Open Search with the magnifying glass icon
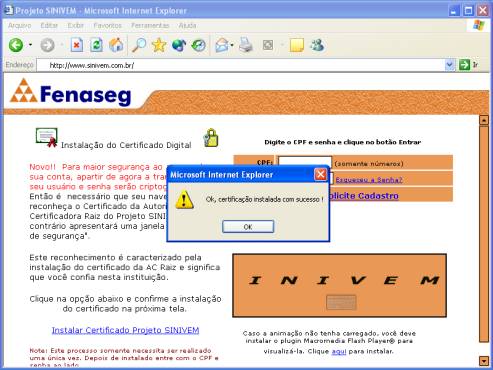This screenshot has height=370, width=493. click(x=139, y=45)
